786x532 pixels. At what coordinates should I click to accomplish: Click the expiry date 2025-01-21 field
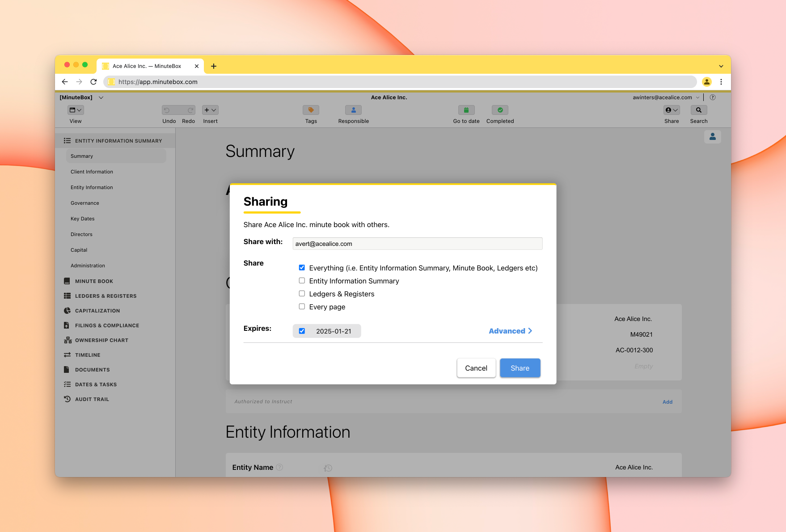(334, 331)
